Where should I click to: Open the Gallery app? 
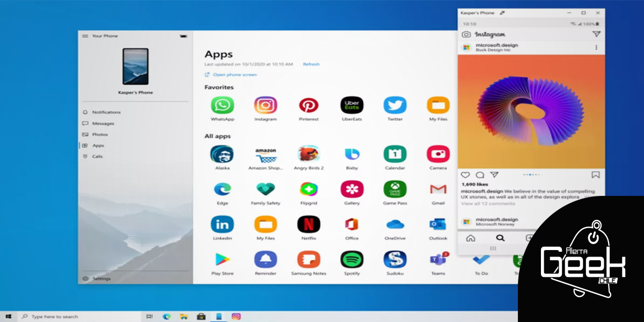click(352, 189)
